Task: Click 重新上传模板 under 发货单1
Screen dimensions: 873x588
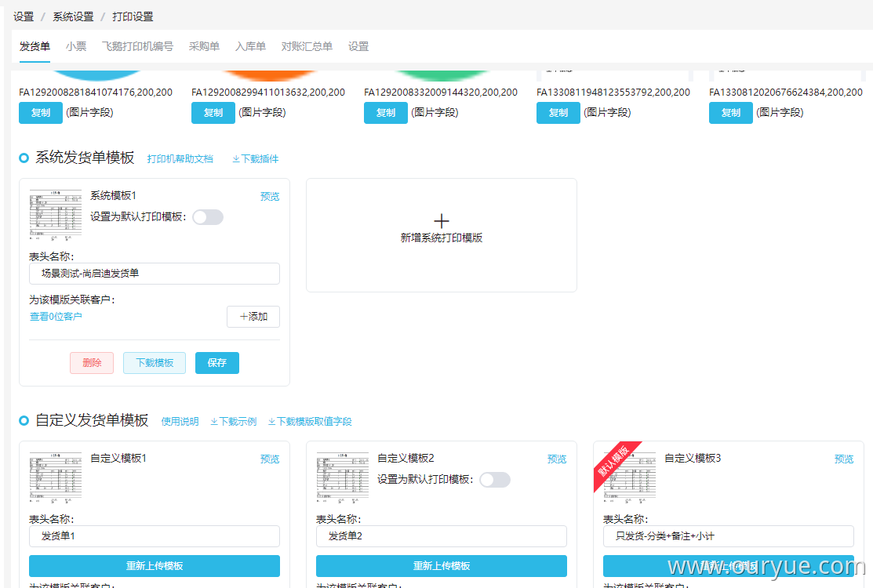Action: tap(155, 566)
